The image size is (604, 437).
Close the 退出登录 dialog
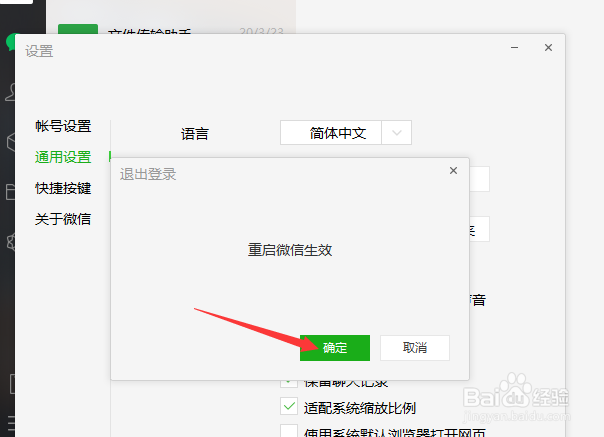point(453,171)
